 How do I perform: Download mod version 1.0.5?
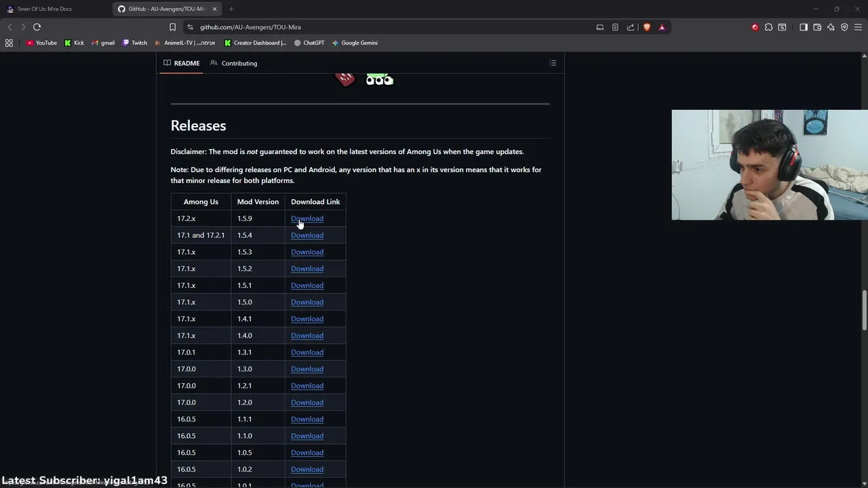pos(307,453)
